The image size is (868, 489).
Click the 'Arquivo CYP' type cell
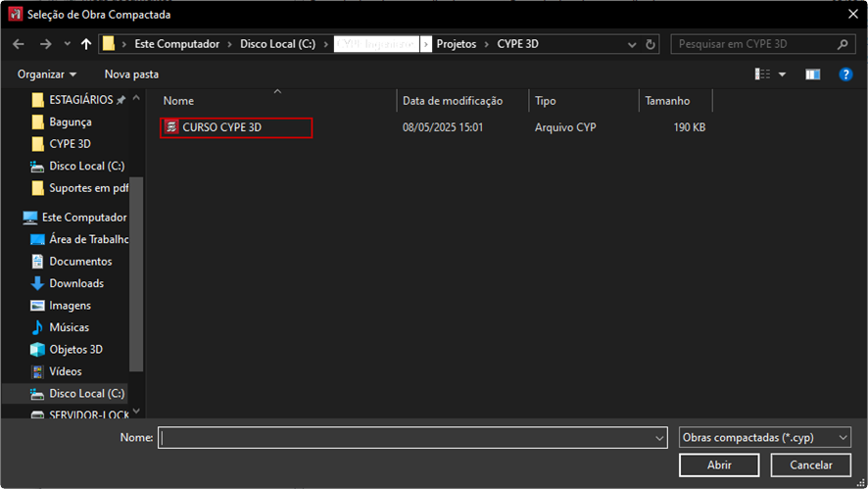point(565,127)
